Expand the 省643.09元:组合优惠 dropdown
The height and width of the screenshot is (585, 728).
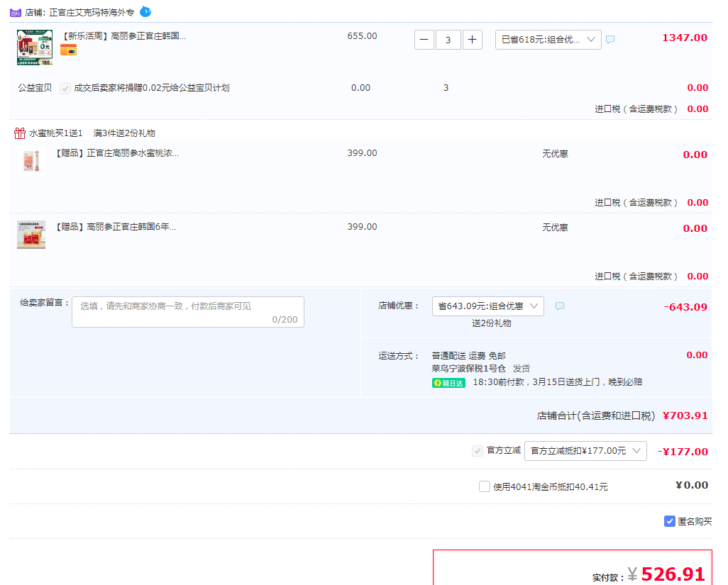pos(488,306)
